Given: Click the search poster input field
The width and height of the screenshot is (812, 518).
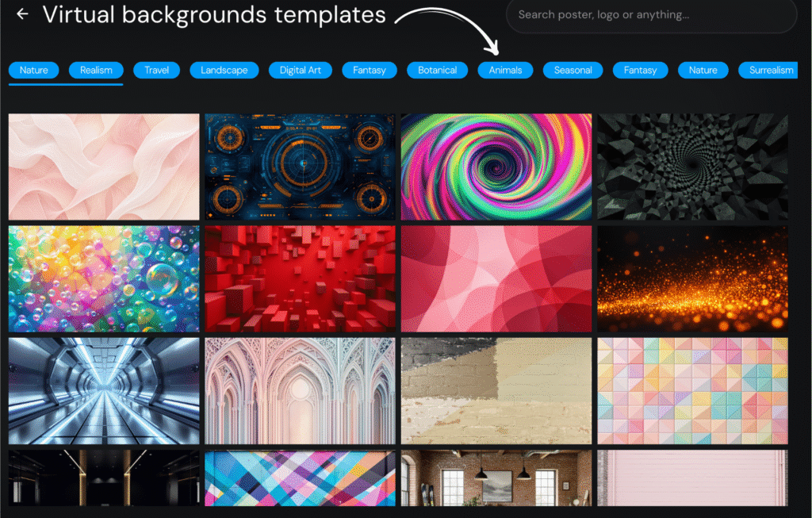Looking at the screenshot, I should coord(651,15).
